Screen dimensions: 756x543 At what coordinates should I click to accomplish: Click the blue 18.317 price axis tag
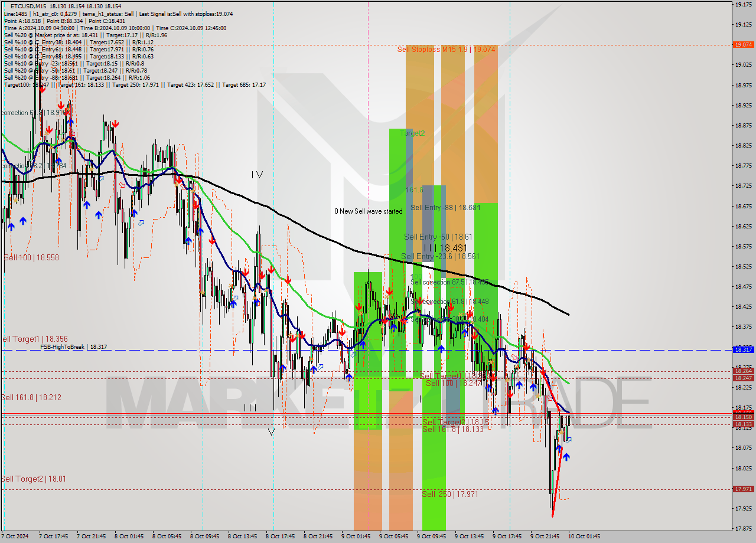743,350
